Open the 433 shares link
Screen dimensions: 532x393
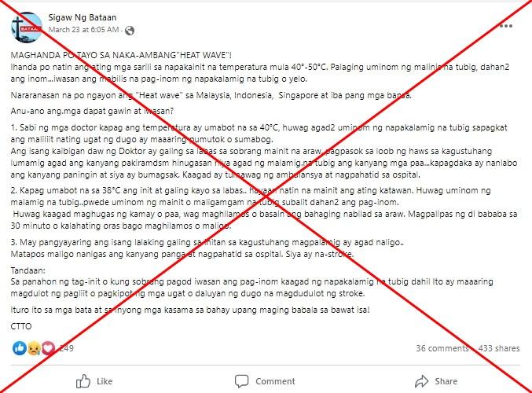499,348
